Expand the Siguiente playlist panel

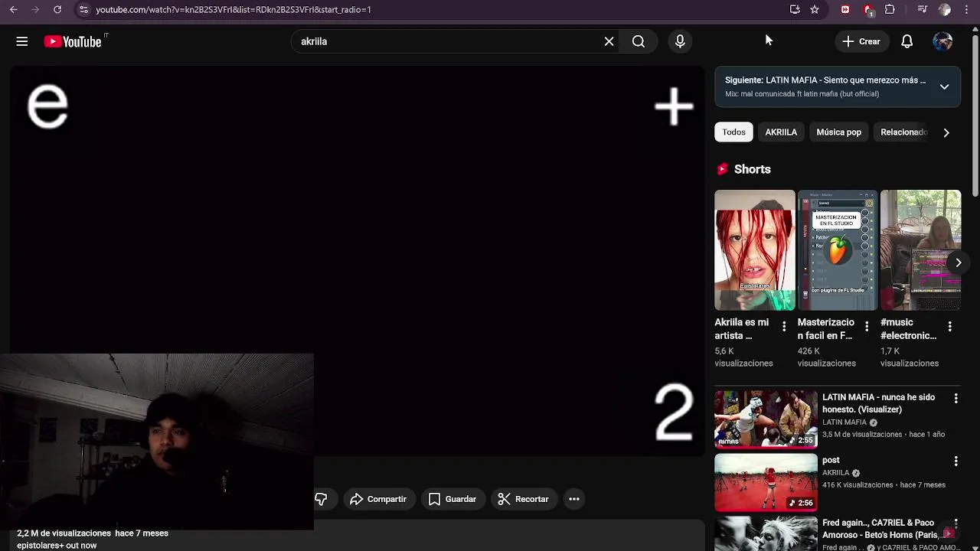944,86
